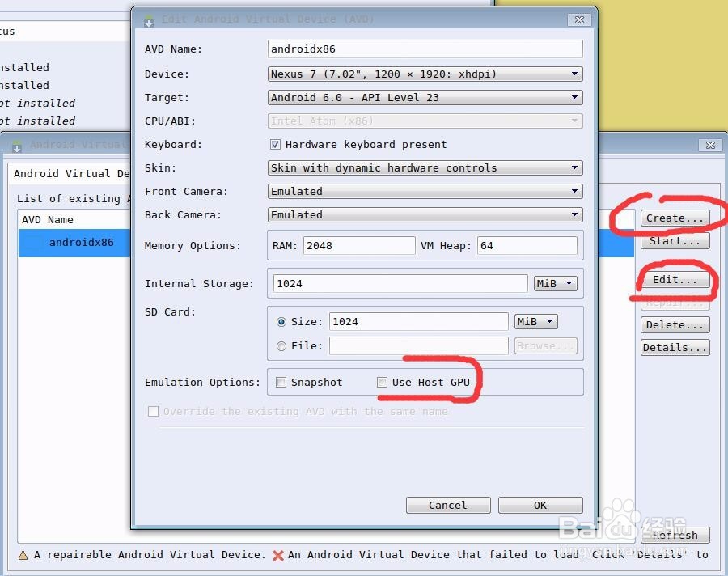728x576 pixels.
Task: Open the Target dropdown showing Android 6.0
Action: click(x=425, y=98)
